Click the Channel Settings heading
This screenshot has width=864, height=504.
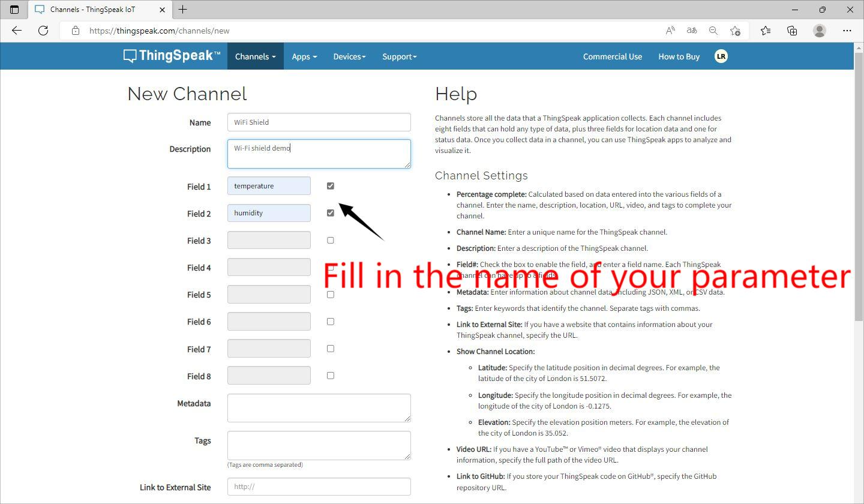tap(481, 175)
